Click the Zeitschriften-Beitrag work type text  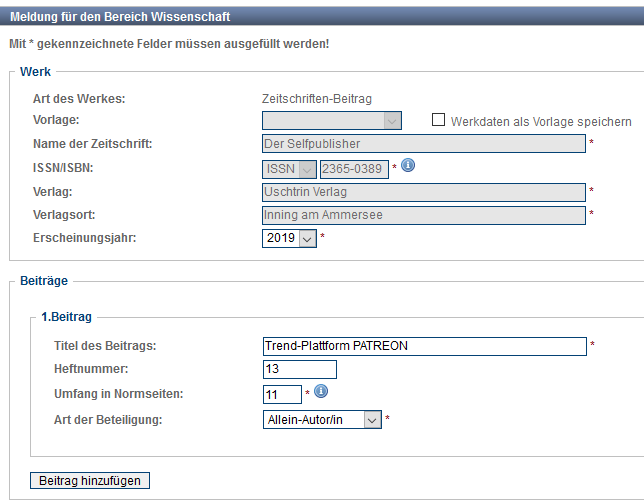pos(316,98)
